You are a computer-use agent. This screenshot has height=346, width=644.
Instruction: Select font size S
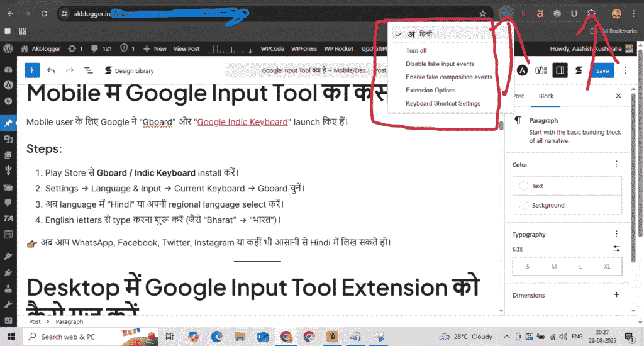tap(528, 266)
